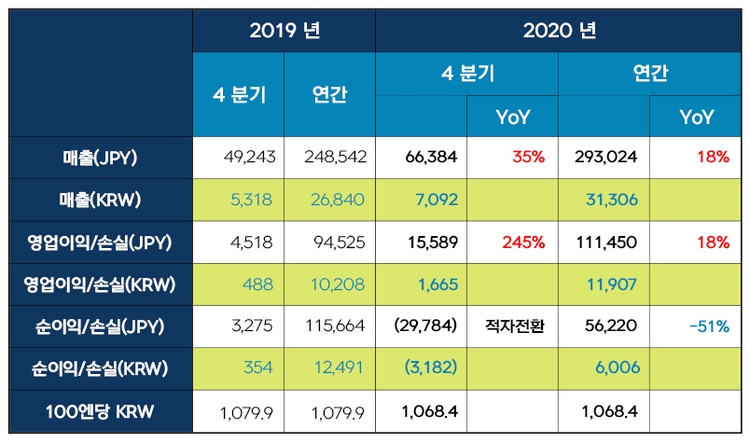Click the 111,450 annual operating profit cell
The image size is (750, 443).
604,243
